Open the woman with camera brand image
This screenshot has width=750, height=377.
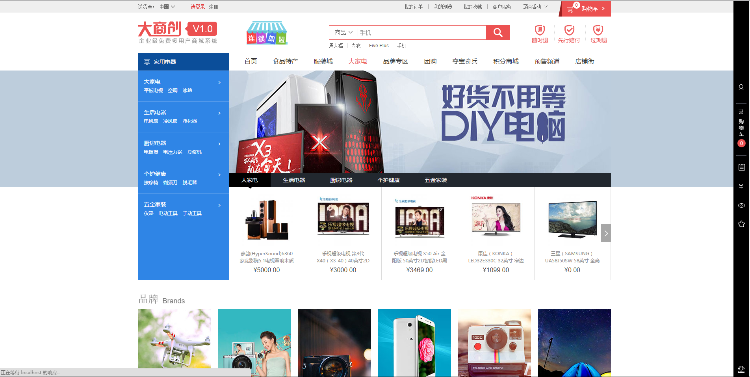[254, 343]
